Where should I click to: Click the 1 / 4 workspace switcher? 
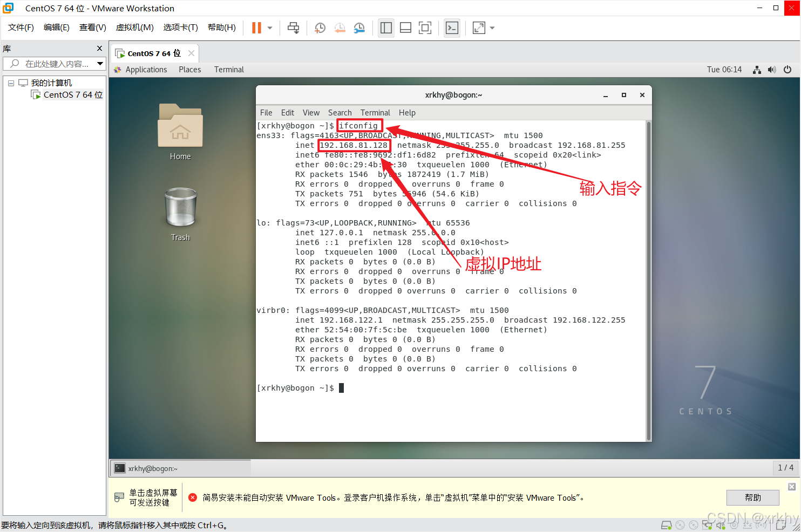coord(785,468)
